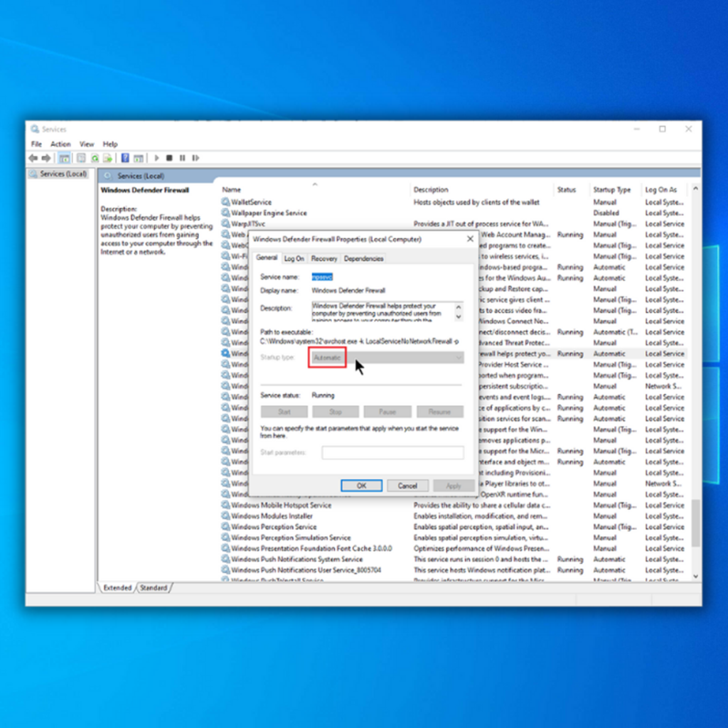This screenshot has width=728, height=728.
Task: Click the Start parameters input field
Action: (392, 452)
